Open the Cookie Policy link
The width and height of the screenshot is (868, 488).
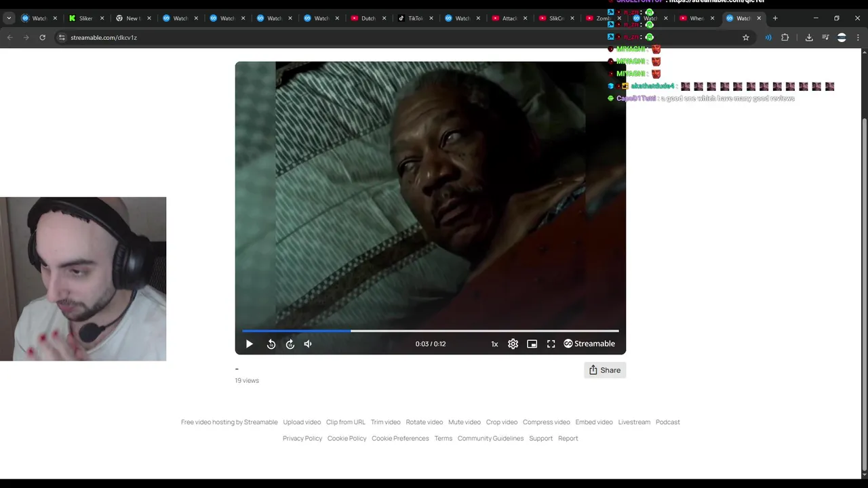[347, 438]
